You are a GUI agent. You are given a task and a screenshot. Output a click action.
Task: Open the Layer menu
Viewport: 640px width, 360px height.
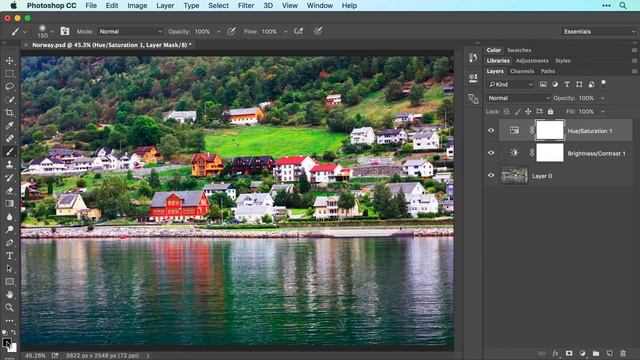[165, 5]
